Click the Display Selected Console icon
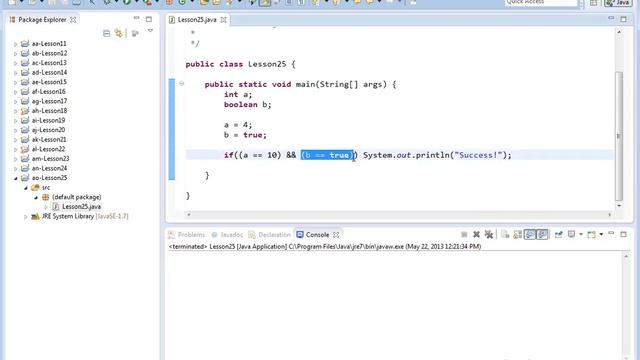 pos(571,234)
